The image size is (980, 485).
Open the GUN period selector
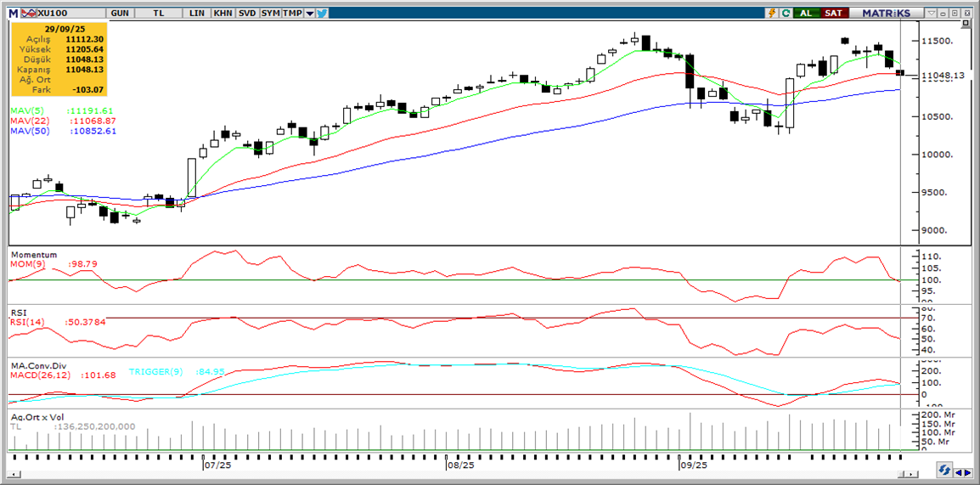121,14
